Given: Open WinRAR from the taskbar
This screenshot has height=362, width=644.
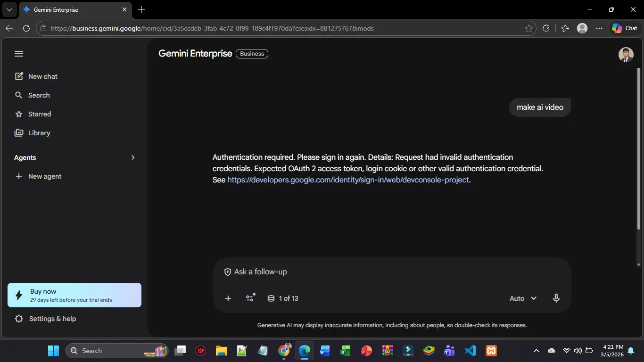Looking at the screenshot, I should (387, 351).
